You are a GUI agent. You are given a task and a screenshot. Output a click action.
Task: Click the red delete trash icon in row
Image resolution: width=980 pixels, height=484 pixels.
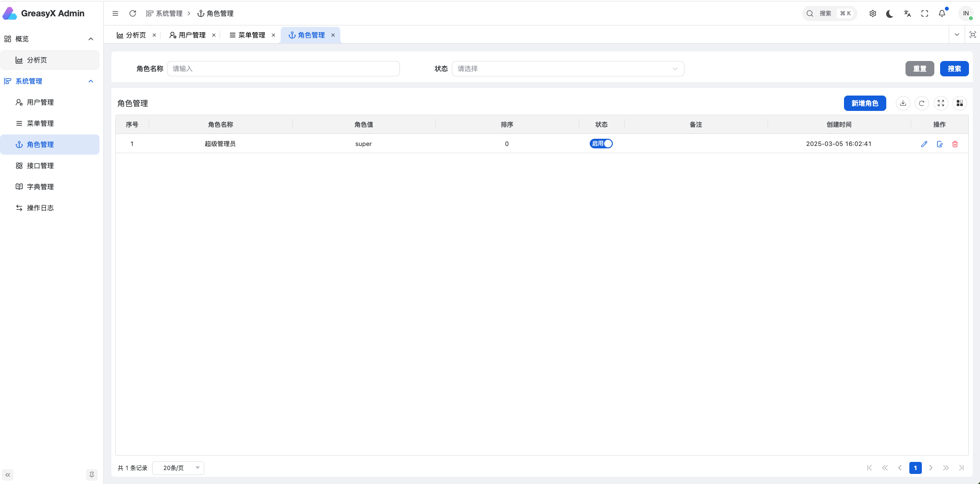(955, 144)
